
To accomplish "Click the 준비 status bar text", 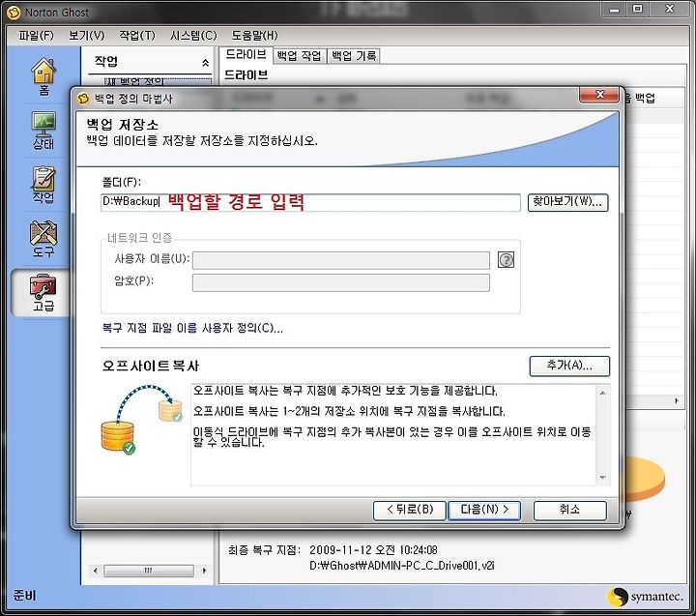I will 25,595.
